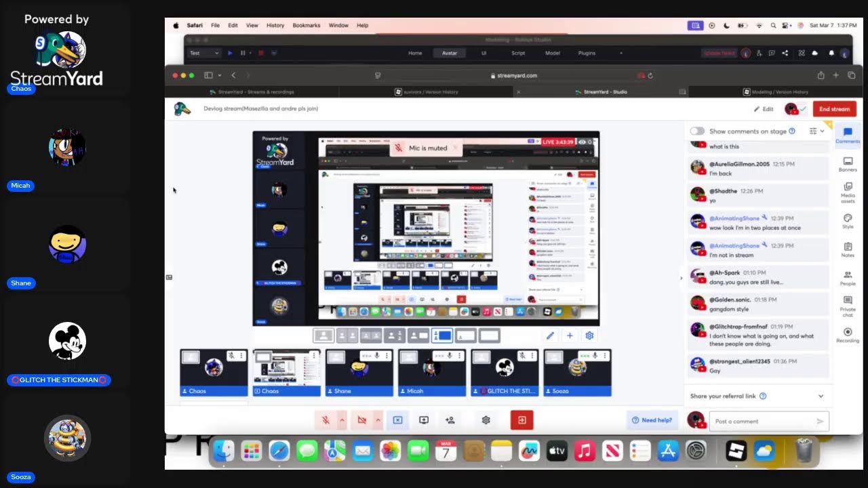868x488 pixels.
Task: Open the Recording panel
Action: tap(847, 335)
